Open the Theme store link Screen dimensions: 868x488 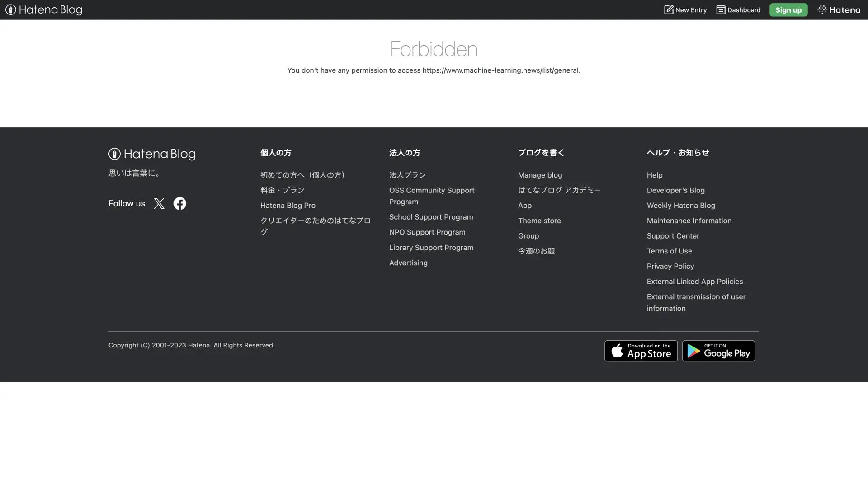click(539, 221)
